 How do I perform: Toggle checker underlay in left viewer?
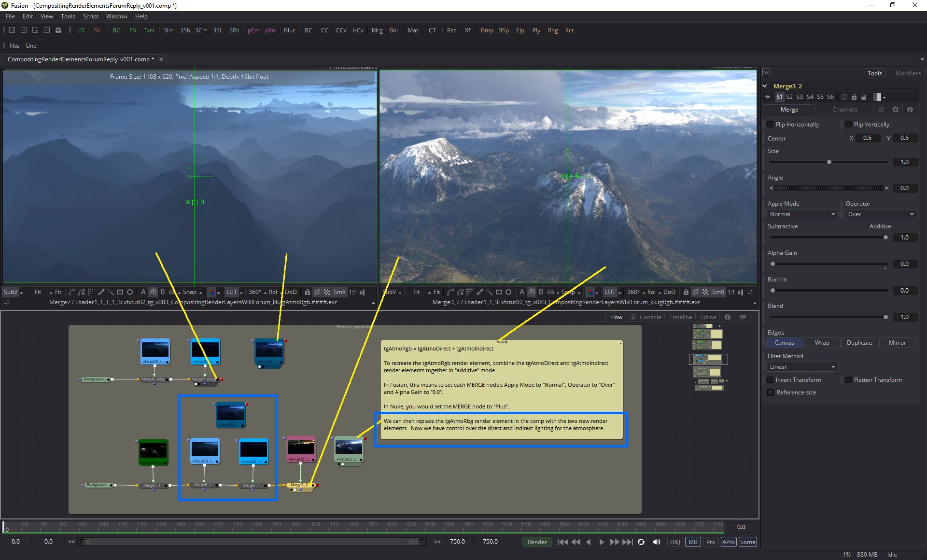click(x=327, y=292)
